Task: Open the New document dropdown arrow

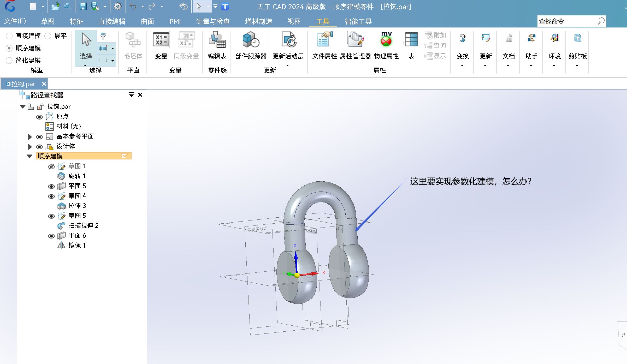Action: (43, 7)
